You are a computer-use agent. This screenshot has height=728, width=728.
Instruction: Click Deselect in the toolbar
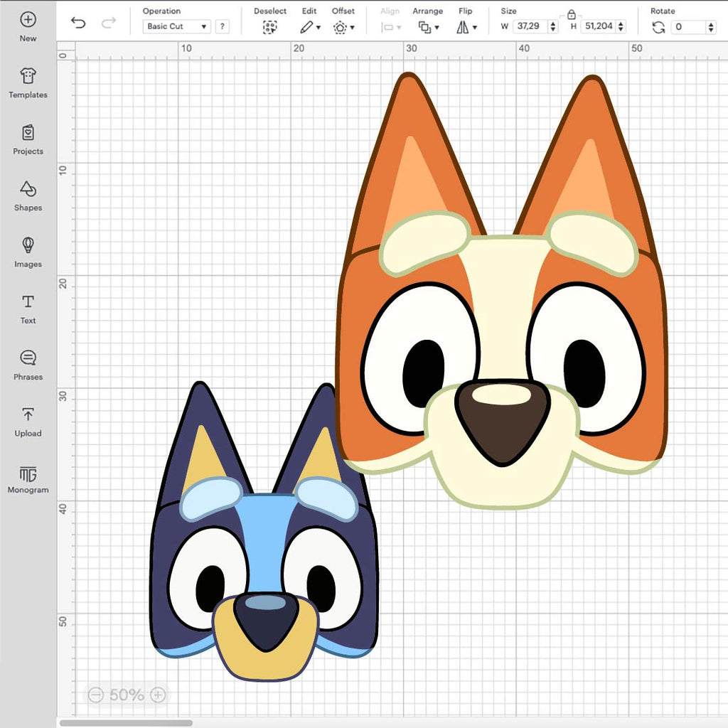[x=269, y=27]
